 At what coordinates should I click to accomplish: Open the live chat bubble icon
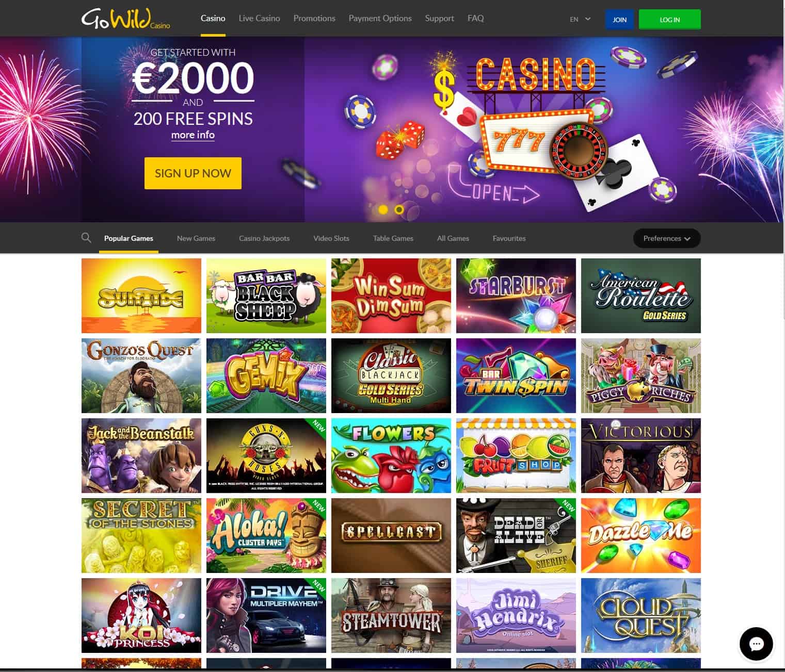click(x=756, y=643)
